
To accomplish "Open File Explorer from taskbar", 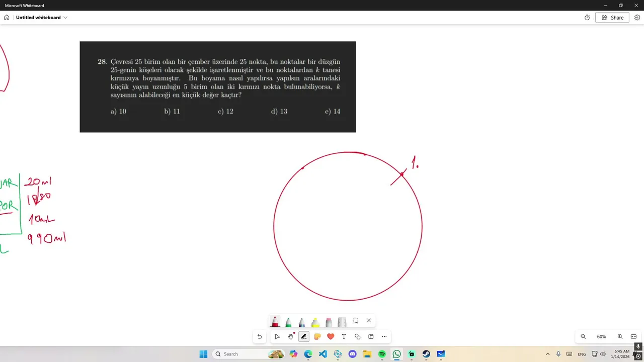I will (367, 354).
